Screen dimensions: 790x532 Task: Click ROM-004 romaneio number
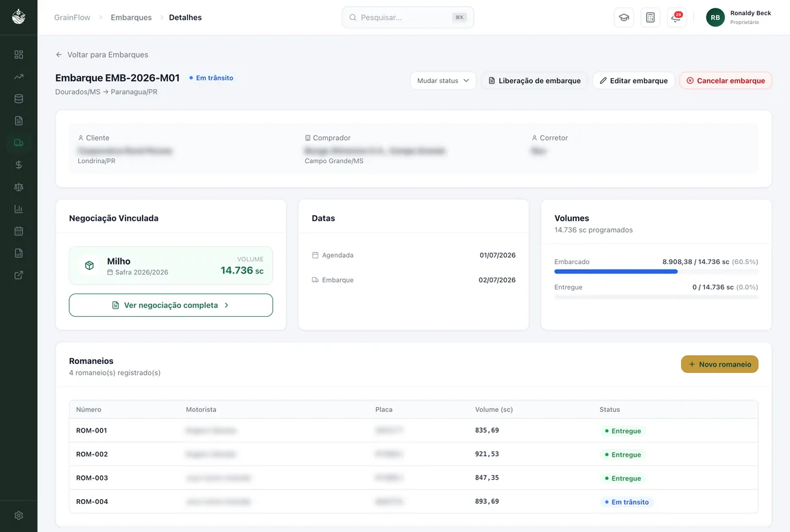92,501
